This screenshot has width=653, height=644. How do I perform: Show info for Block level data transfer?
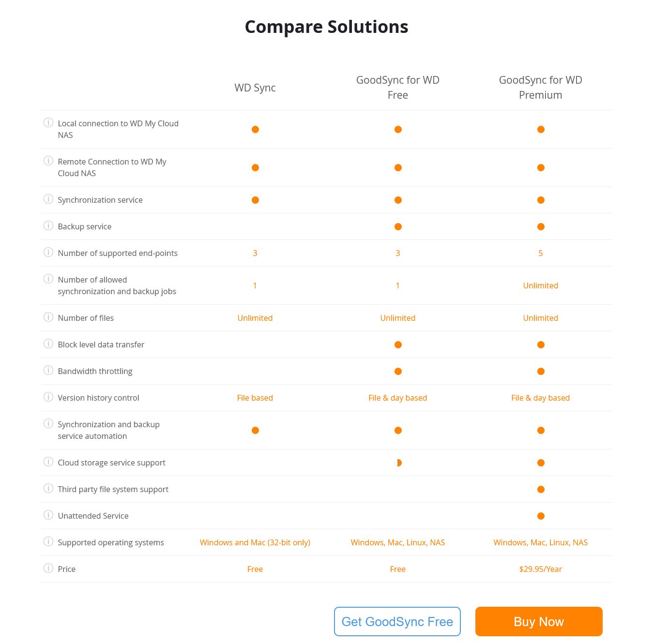tap(48, 344)
